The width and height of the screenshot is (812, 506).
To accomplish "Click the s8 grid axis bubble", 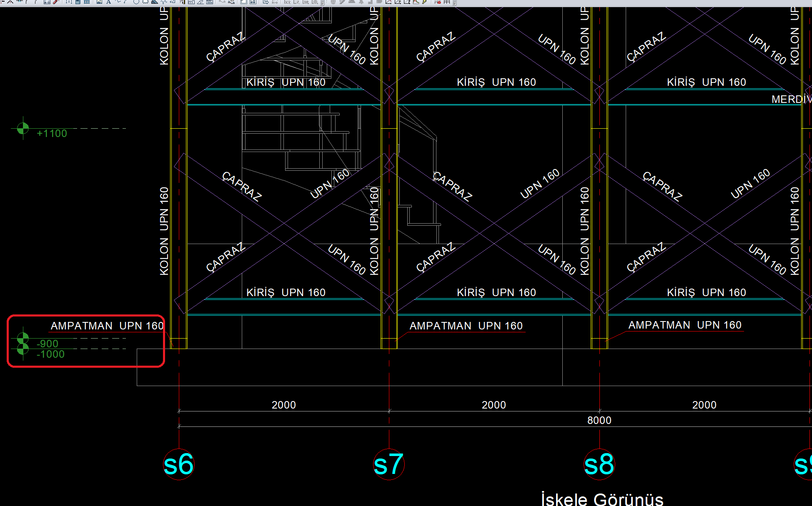I will click(599, 464).
